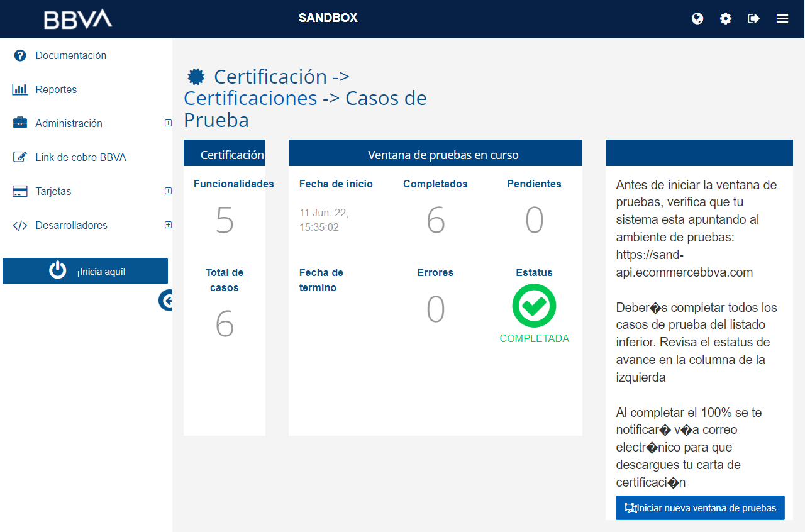Open the globe language icon
The height and width of the screenshot is (532, 805).
697,19
